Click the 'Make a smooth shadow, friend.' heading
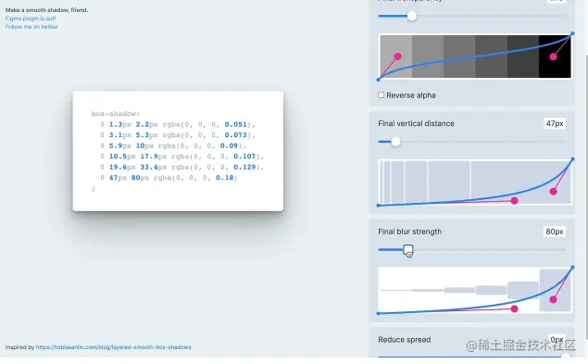588x364 pixels. (x=46, y=10)
